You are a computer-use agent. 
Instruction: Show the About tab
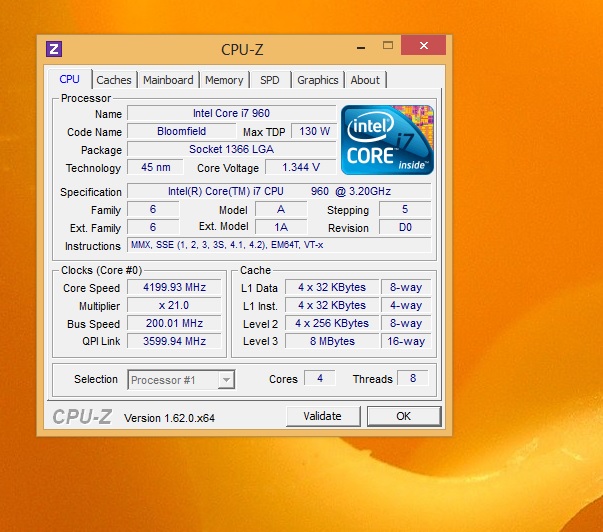click(365, 80)
